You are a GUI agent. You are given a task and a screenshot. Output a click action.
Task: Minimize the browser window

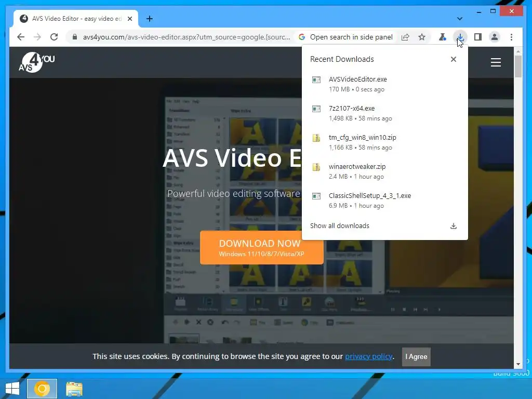(478, 11)
